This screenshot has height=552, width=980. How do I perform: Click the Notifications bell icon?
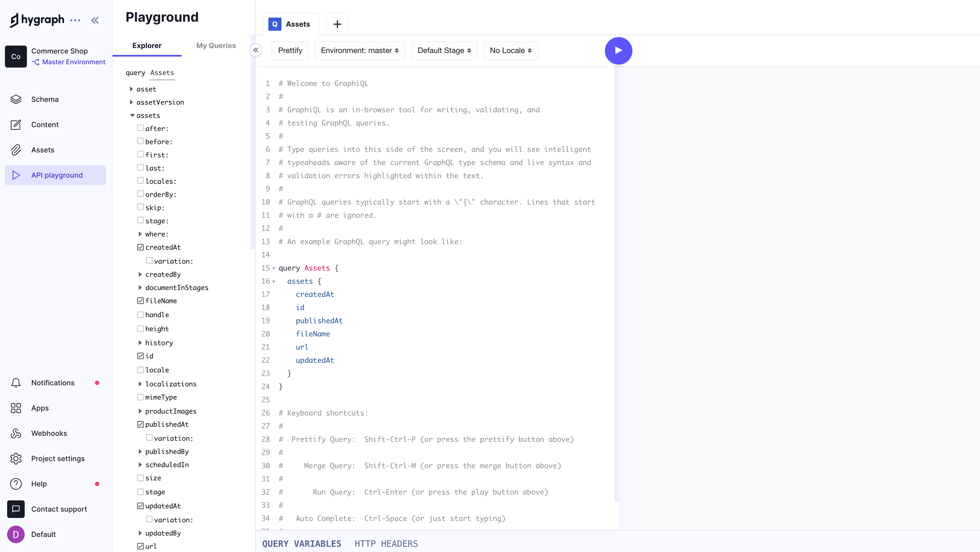tap(16, 383)
